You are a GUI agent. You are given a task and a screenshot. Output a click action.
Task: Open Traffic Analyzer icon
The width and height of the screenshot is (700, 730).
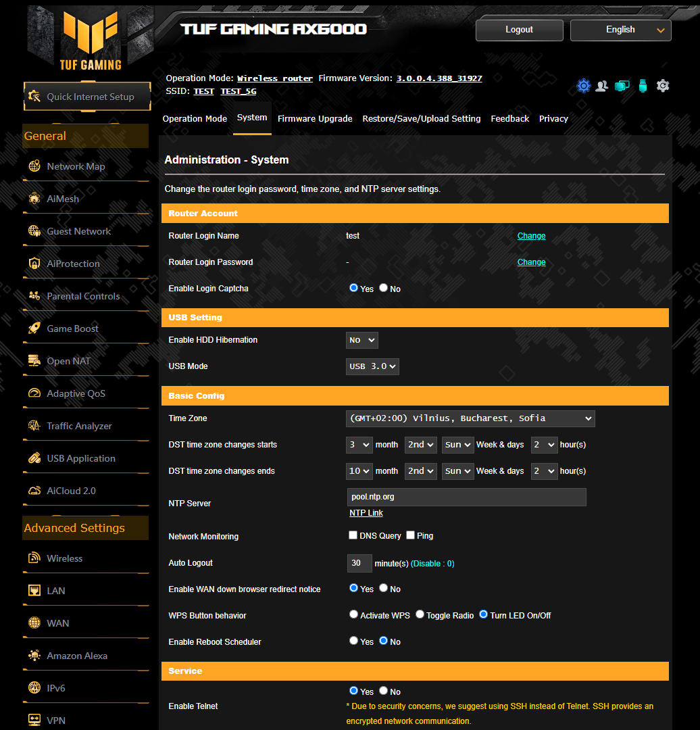[x=34, y=426]
